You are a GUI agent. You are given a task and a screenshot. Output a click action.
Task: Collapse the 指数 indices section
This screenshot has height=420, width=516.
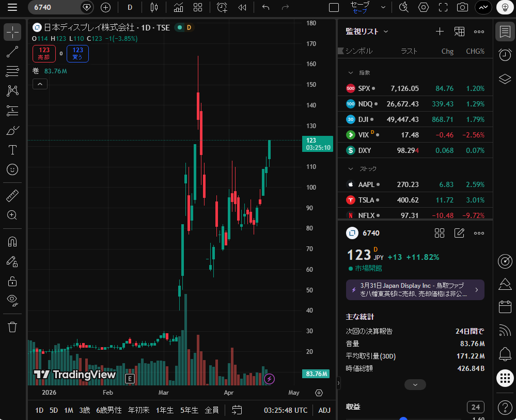(x=351, y=72)
